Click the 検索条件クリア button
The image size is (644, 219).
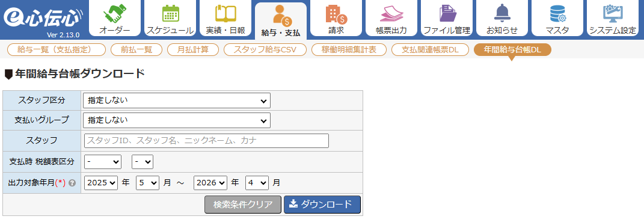coord(243,205)
